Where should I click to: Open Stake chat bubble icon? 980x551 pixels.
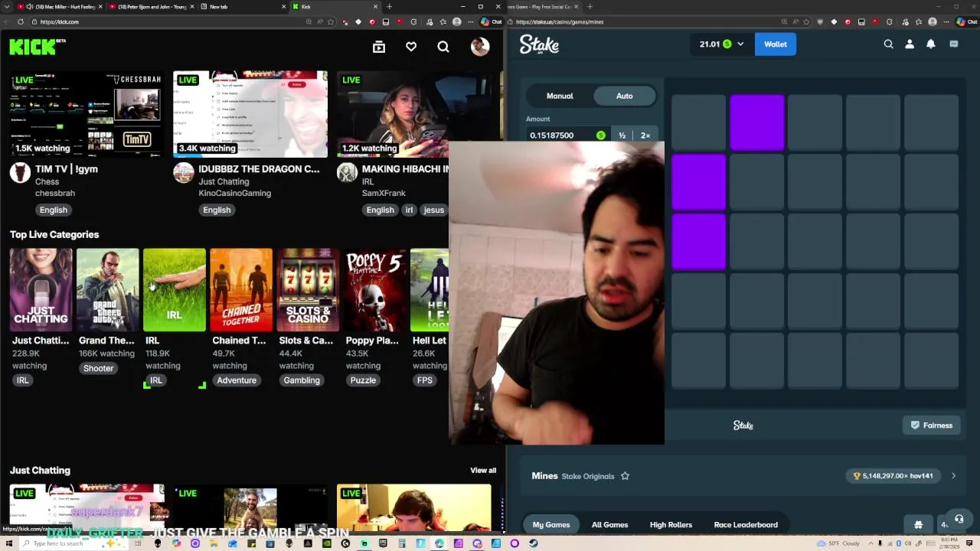(954, 44)
